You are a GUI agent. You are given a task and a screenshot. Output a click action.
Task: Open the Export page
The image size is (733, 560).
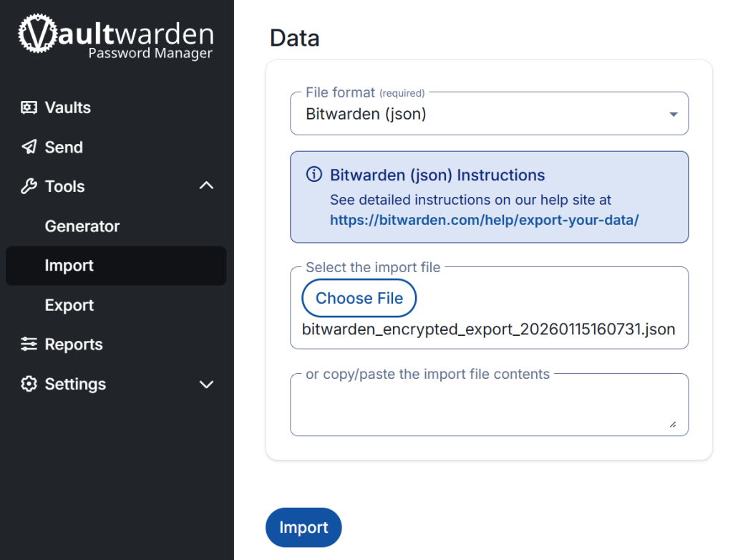coord(69,305)
